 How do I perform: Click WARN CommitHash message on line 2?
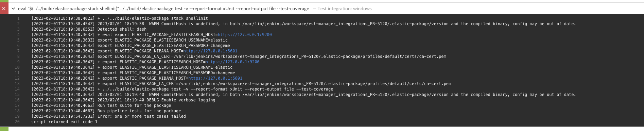click(x=362, y=24)
